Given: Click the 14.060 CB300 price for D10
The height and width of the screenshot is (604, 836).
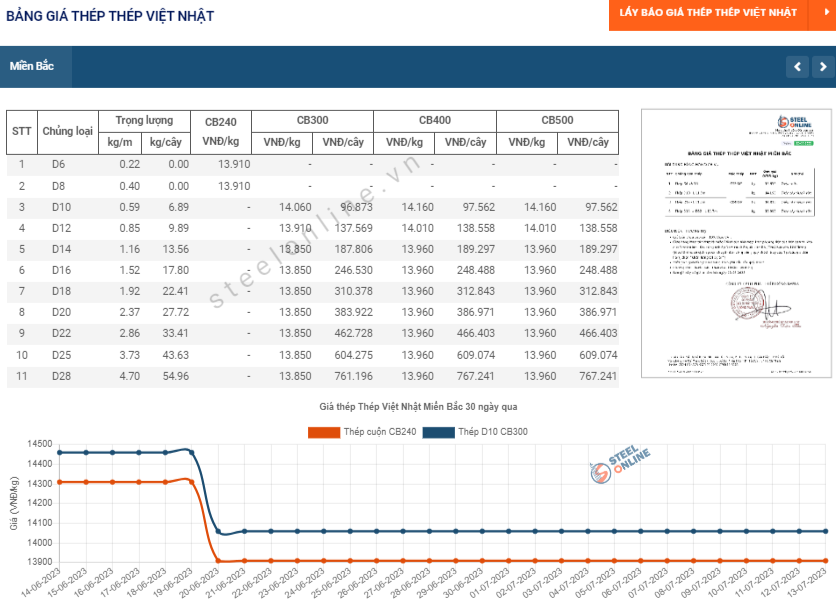Looking at the screenshot, I should click(295, 207).
